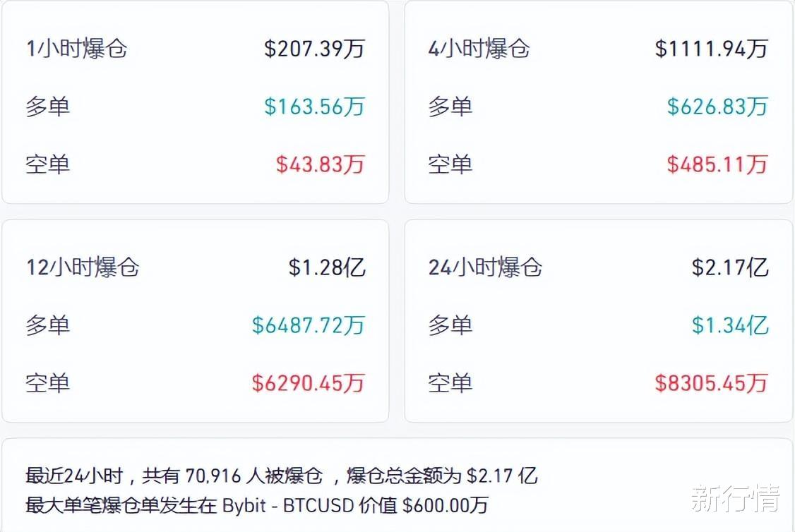Click the 1小时爆仓 card title

point(76,49)
